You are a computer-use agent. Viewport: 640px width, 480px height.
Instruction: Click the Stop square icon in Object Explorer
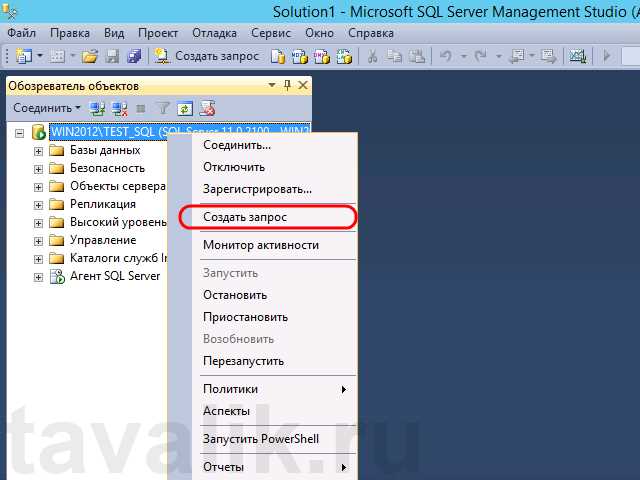click(x=141, y=109)
